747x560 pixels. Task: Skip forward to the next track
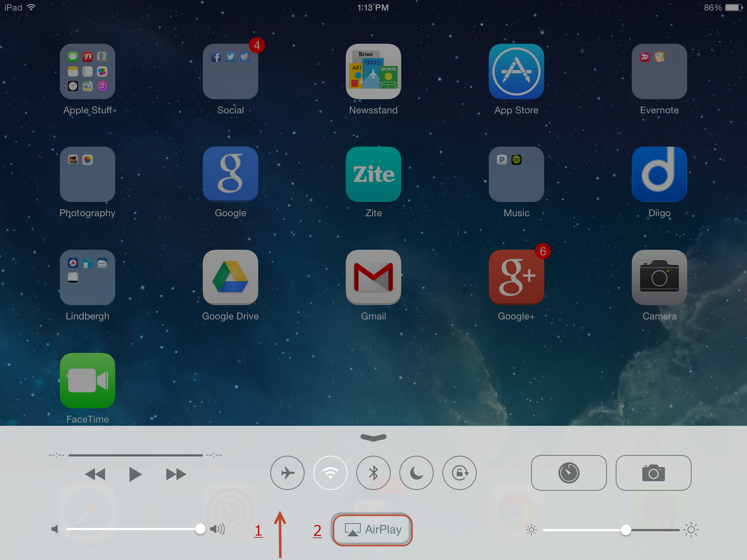coord(176,474)
